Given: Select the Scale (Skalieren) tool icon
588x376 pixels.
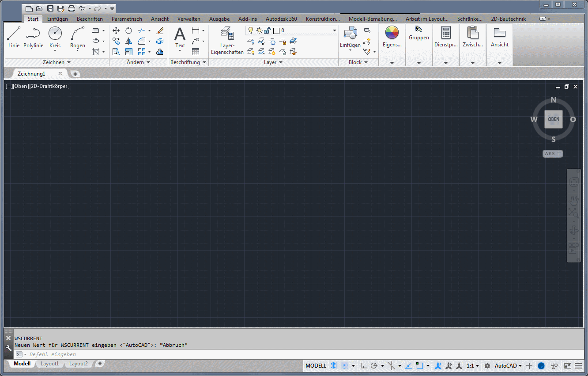Looking at the screenshot, I should point(128,52).
